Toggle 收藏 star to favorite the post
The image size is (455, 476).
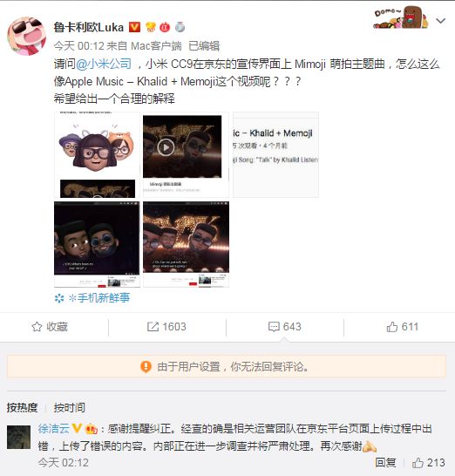50,327
